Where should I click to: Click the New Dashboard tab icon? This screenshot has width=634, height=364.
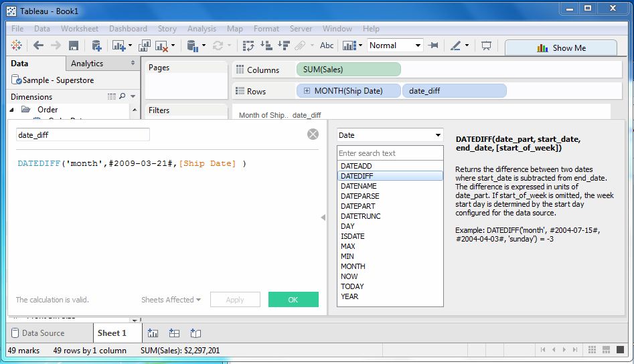174,333
